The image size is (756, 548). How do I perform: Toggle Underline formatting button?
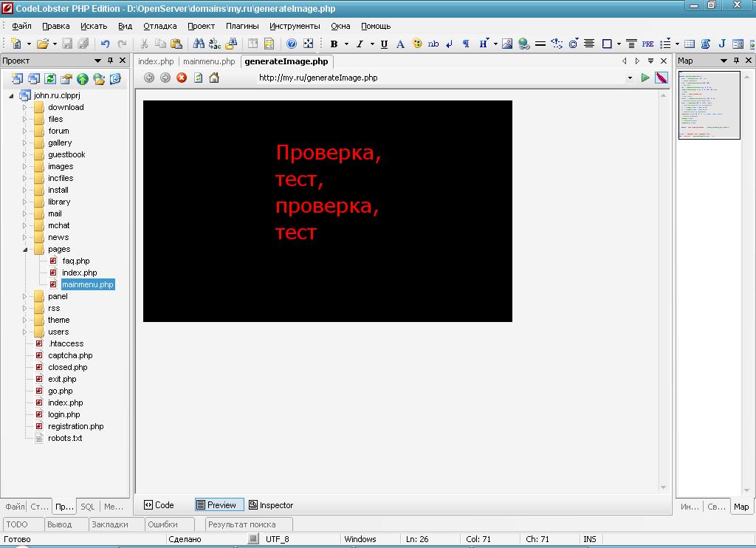[x=384, y=44]
